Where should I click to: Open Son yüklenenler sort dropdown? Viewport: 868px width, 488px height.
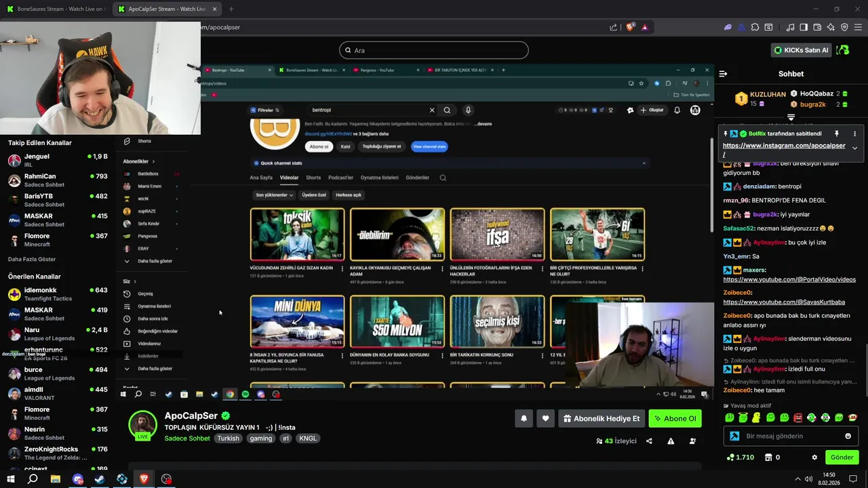pos(274,195)
